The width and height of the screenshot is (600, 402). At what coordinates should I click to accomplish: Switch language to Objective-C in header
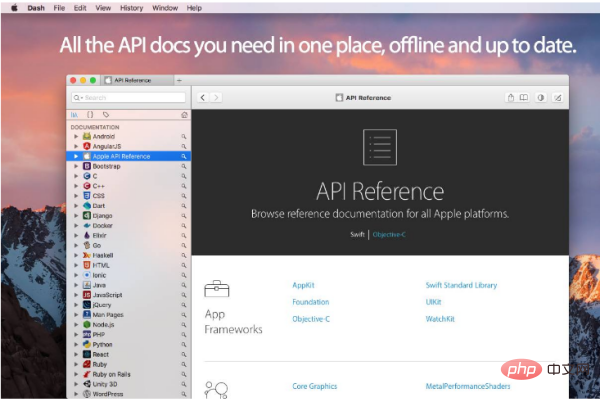(x=389, y=234)
